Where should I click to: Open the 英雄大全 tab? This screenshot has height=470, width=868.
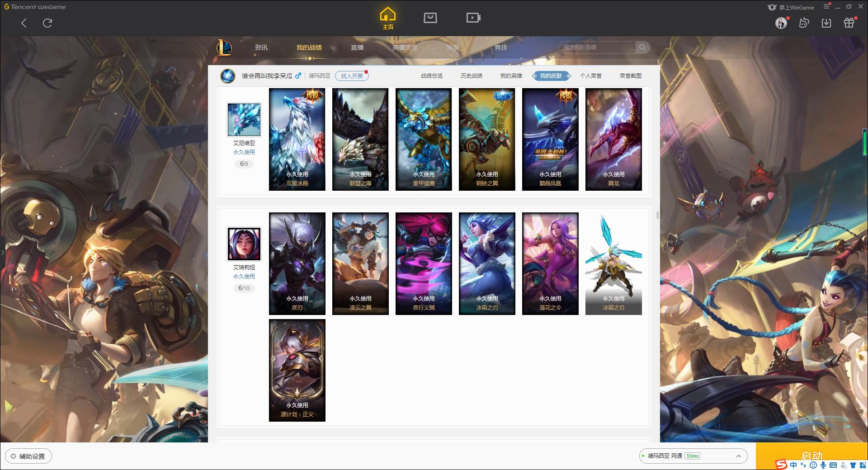pyautogui.click(x=405, y=47)
